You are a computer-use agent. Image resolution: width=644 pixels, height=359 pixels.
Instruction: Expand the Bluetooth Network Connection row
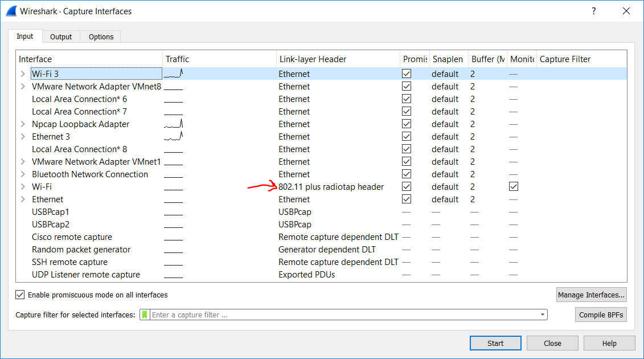[23, 174]
